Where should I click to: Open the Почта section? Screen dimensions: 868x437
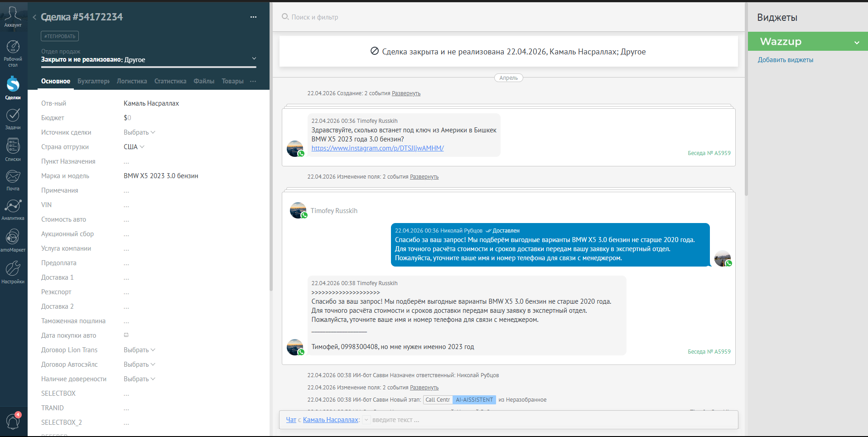13,180
